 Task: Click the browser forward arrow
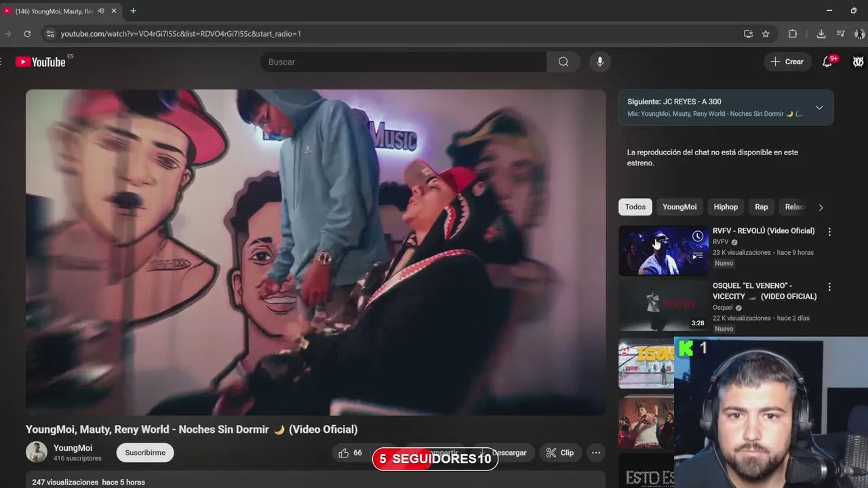7,33
